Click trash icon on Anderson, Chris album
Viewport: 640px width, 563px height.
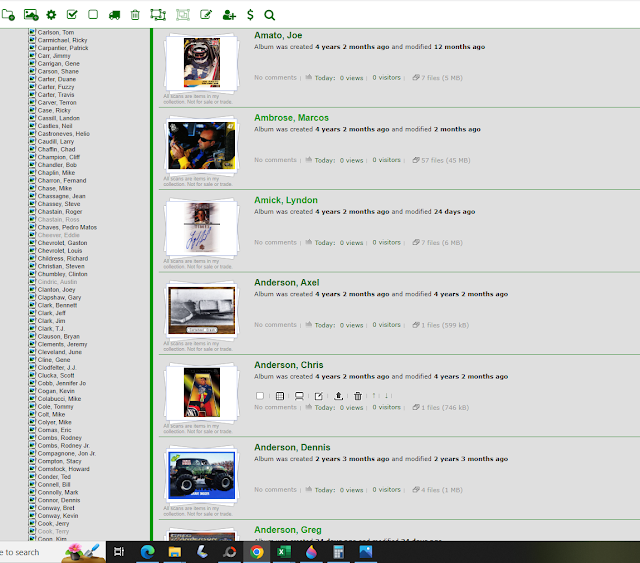pyautogui.click(x=358, y=396)
